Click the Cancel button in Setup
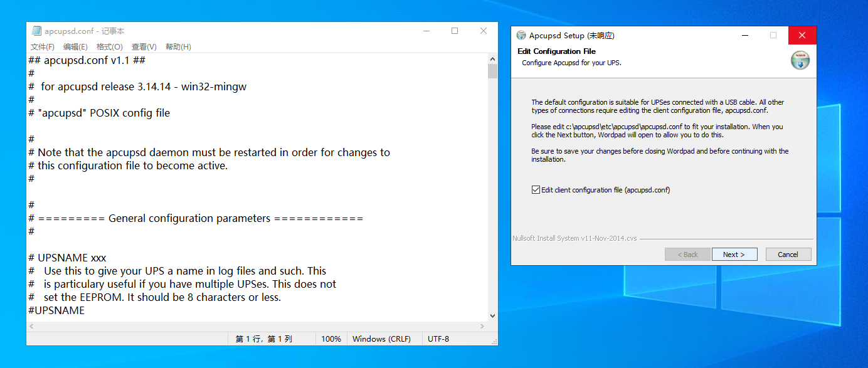 [788, 255]
